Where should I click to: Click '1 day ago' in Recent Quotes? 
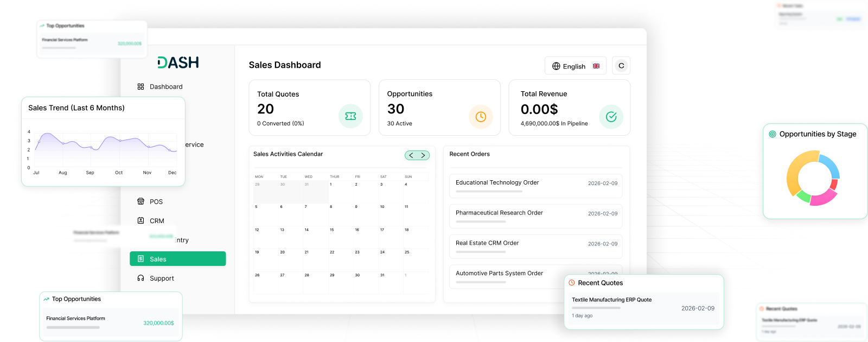tap(582, 316)
